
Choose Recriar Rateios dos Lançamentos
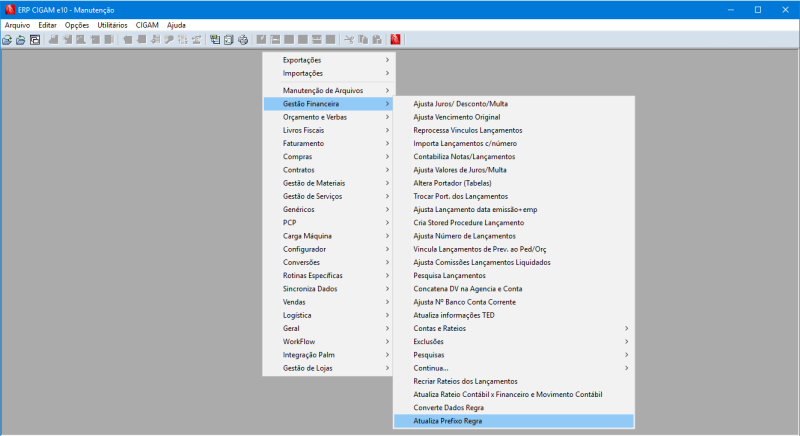(514, 381)
